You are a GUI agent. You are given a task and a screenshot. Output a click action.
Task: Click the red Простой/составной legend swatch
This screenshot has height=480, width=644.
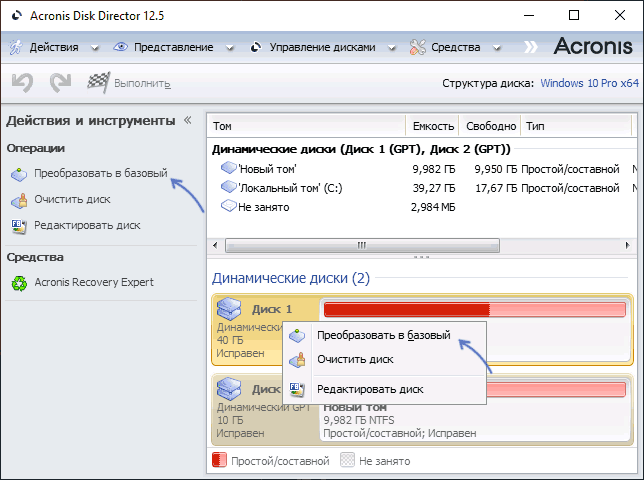coord(219,460)
